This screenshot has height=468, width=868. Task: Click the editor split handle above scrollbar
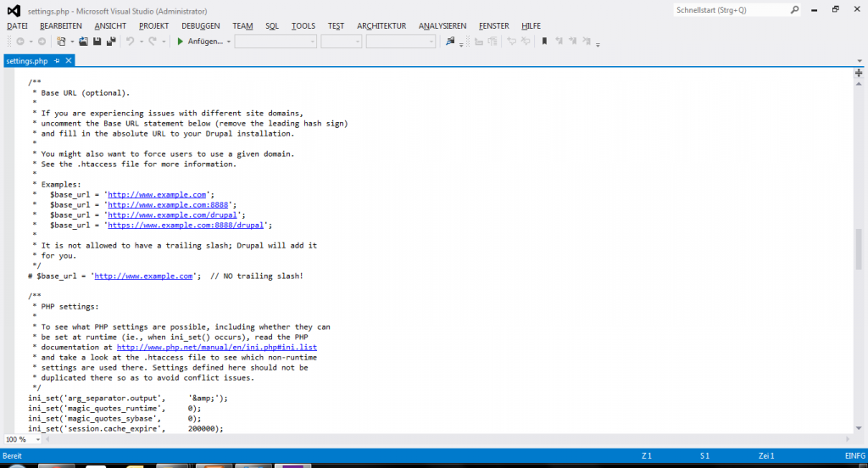859,73
